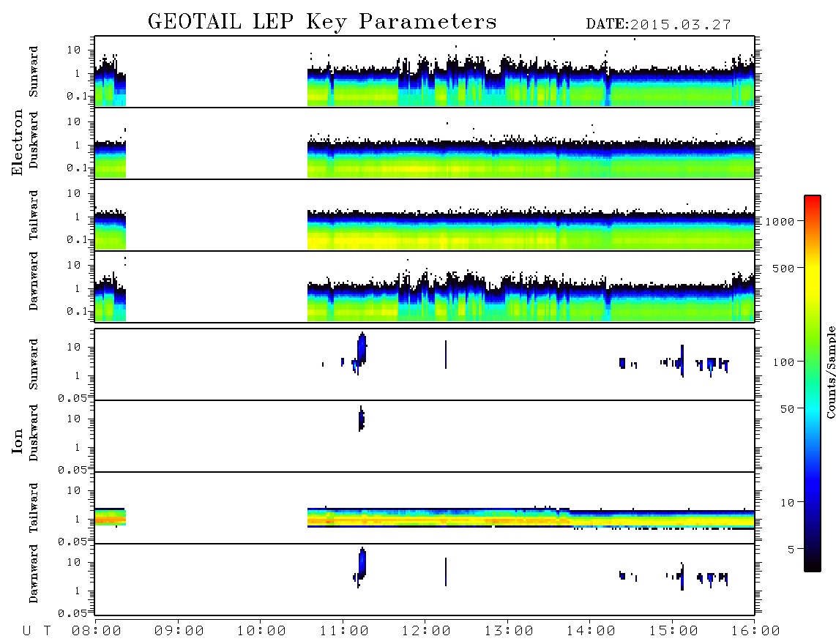The width and height of the screenshot is (836, 644).
Task: Click the Ion Sunward vertical spike after 12:00
Action: tap(446, 354)
